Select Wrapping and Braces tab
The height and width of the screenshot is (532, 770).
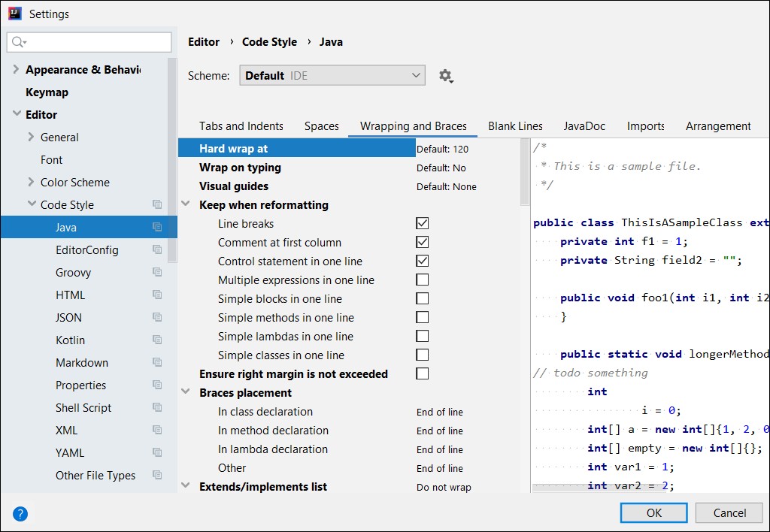coord(413,126)
